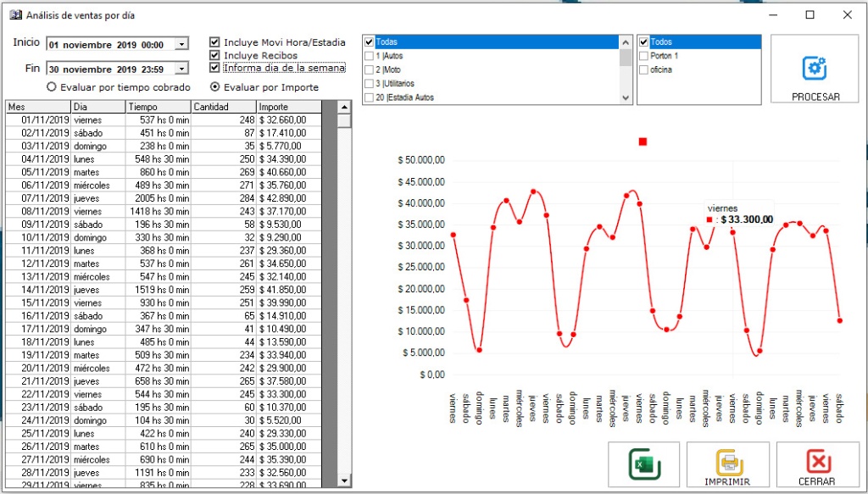
Task: Check the 1 |Autos category item
Action: pos(369,56)
